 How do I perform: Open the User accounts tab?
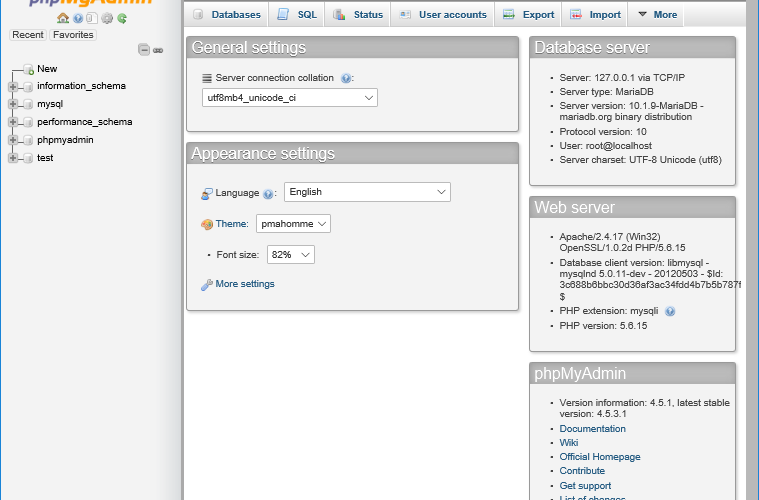pos(442,15)
